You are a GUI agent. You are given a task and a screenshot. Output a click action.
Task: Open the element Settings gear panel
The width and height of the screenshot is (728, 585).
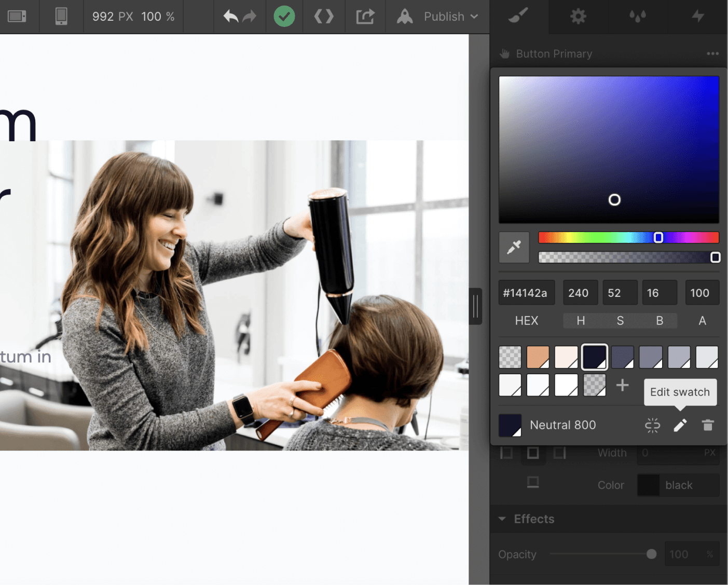578,16
